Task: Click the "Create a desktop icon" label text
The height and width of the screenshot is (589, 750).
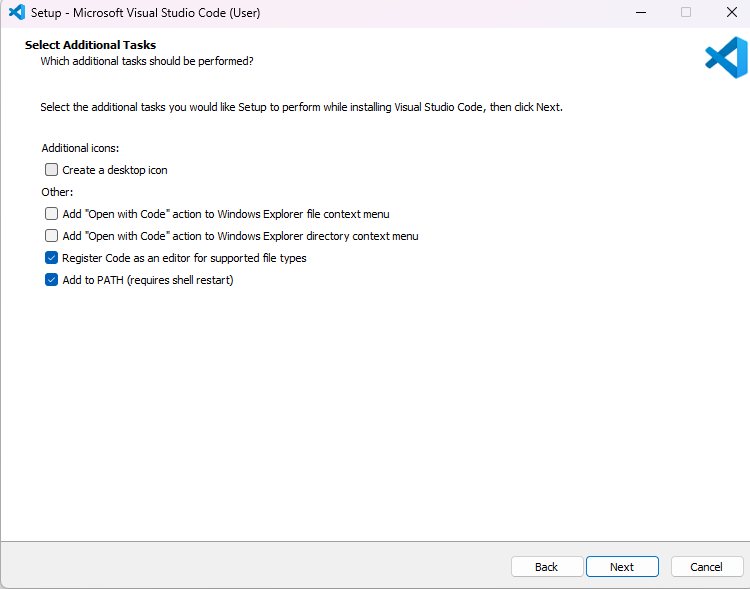Action: 115,170
